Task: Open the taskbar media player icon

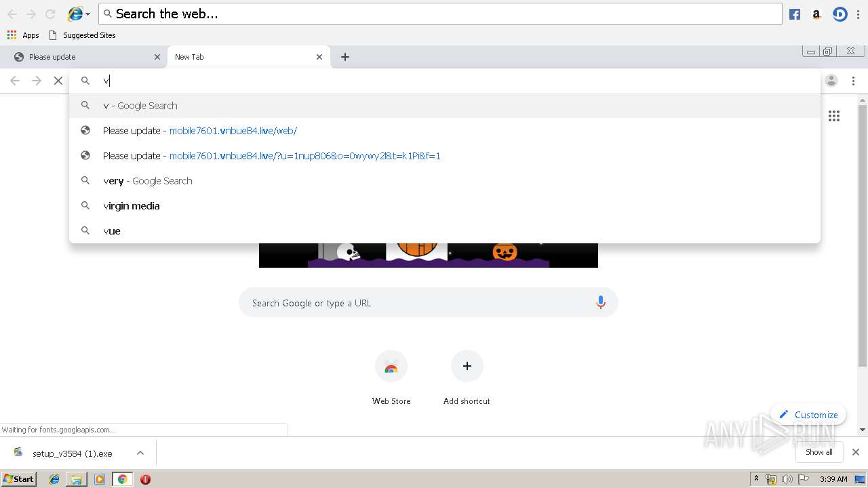Action: (100, 479)
